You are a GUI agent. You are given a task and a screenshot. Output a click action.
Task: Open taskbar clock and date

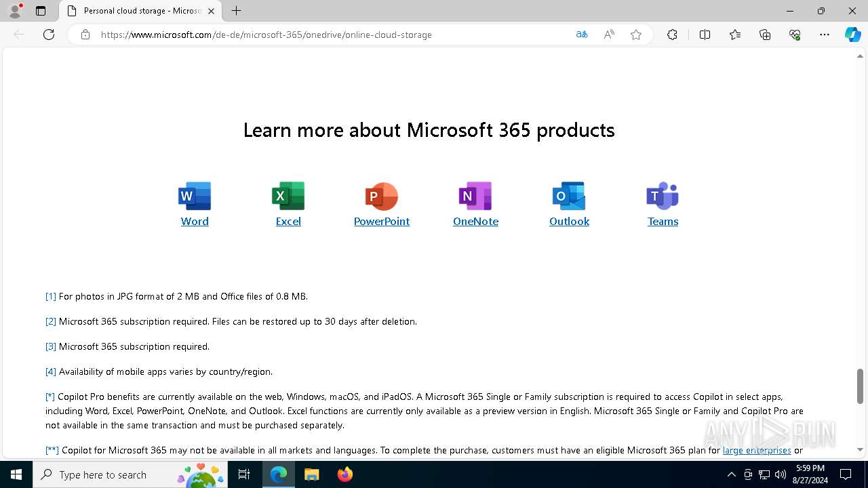coord(810,474)
